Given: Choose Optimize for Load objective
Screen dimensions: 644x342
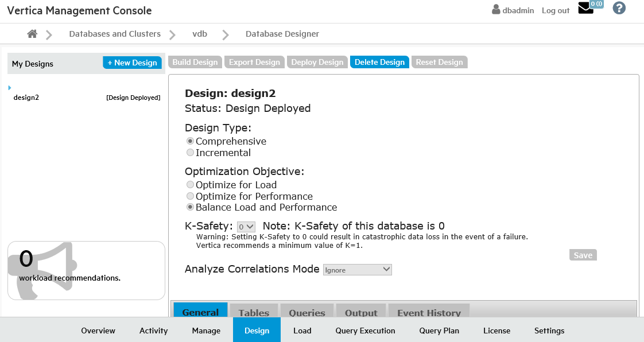Looking at the screenshot, I should tap(190, 185).
